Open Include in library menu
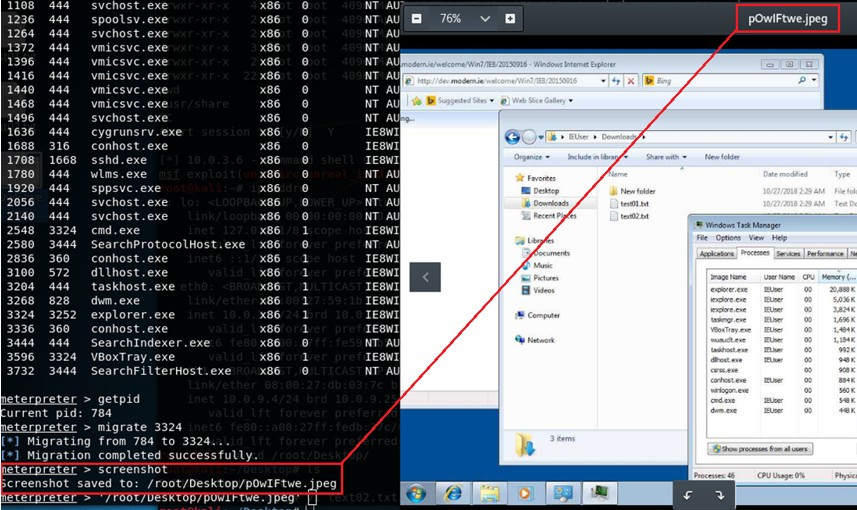Screen dimensions: 857x510 (597, 157)
